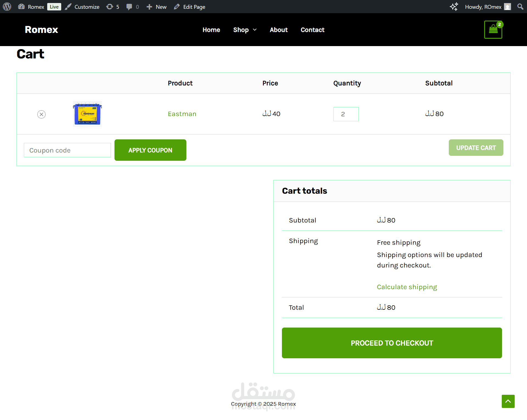Remove Eastman item with X icon
This screenshot has height=420, width=527.
41,114
